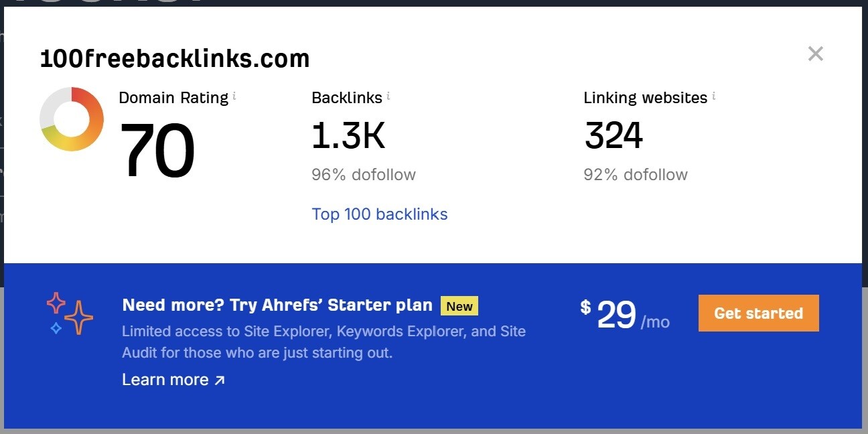Click the Ahrefs' Starter plan heading
This screenshot has height=434, width=868.
tap(277, 305)
